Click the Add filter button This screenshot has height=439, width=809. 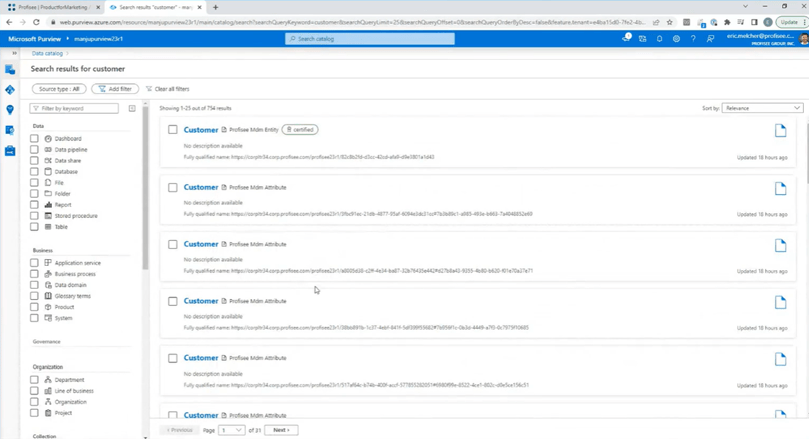(115, 89)
